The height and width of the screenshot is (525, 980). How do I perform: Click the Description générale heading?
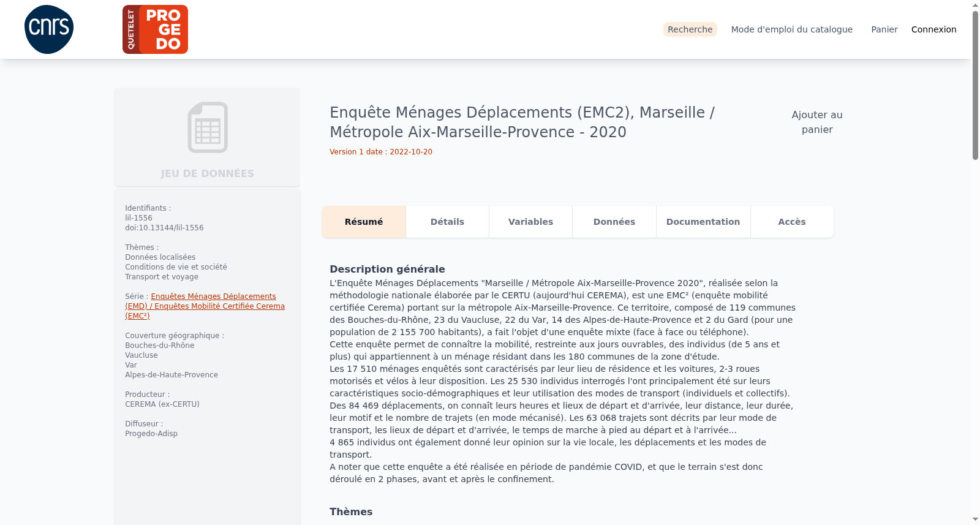pos(387,269)
